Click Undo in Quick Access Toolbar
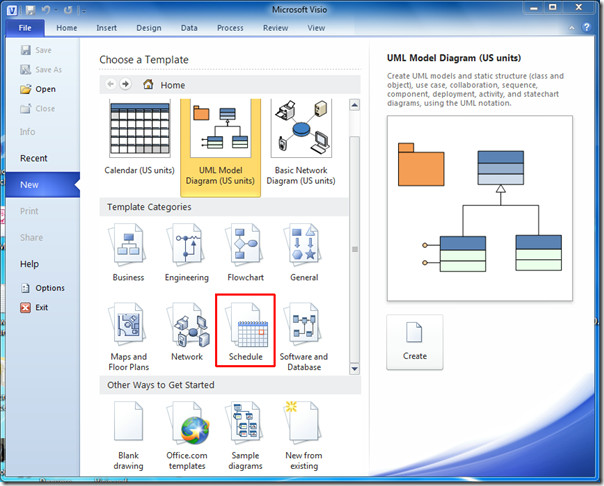604x486 pixels. coord(46,10)
